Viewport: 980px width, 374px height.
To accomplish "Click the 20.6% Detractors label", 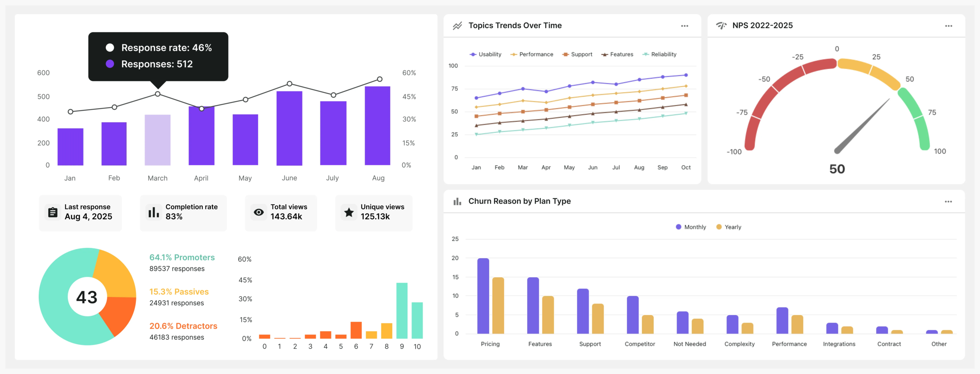I will point(183,326).
